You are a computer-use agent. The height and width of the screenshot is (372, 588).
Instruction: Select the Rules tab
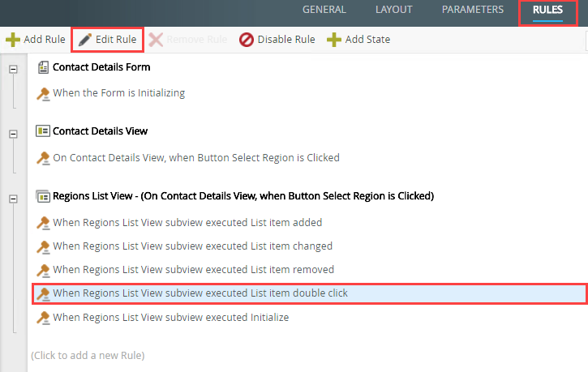click(548, 10)
